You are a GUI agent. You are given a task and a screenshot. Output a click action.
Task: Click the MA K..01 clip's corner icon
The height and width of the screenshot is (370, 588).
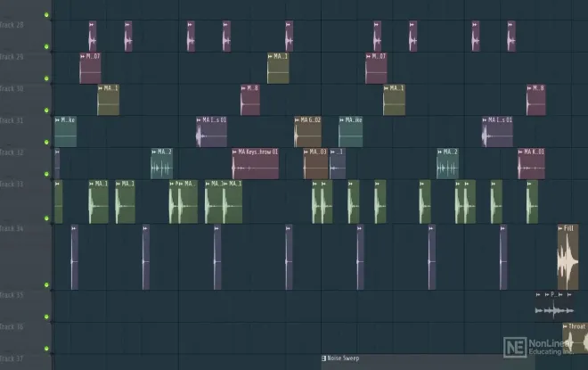pyautogui.click(x=521, y=152)
